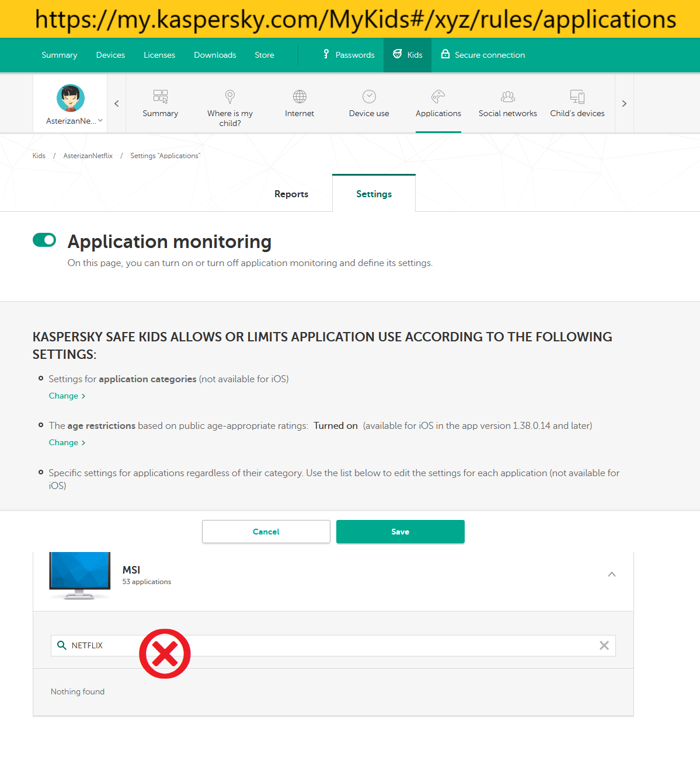Click the 'Nothing found' result text

coord(78,691)
